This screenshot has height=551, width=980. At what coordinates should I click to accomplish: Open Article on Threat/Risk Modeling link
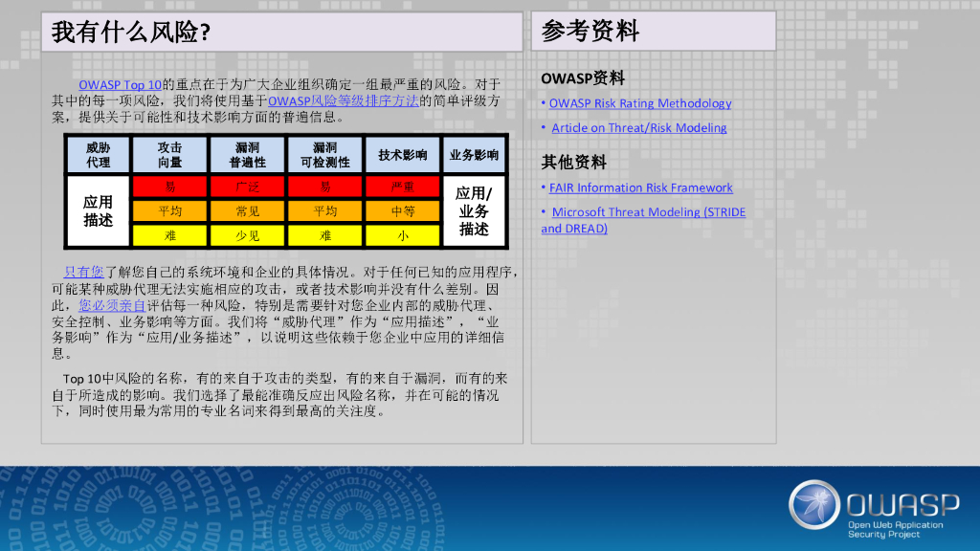click(638, 127)
